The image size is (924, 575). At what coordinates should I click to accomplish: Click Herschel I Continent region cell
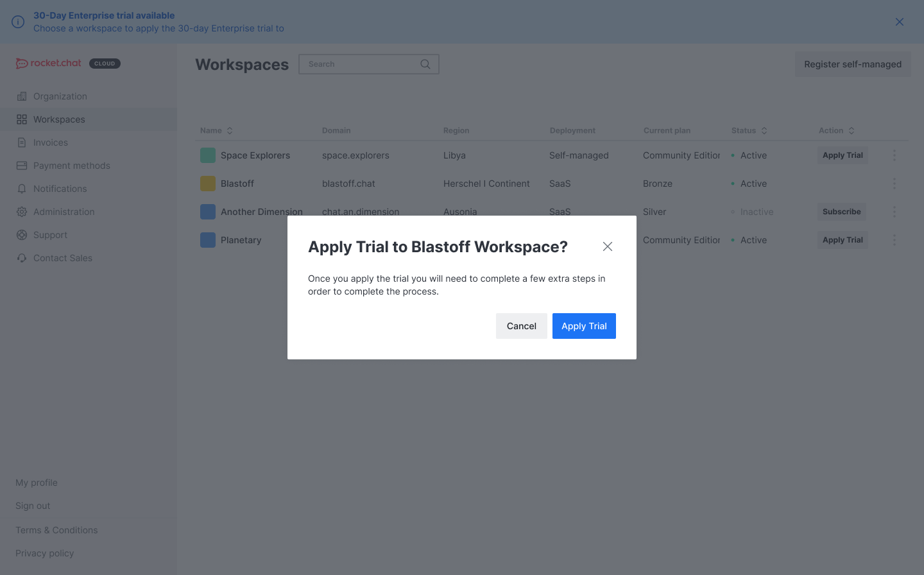coord(486,184)
